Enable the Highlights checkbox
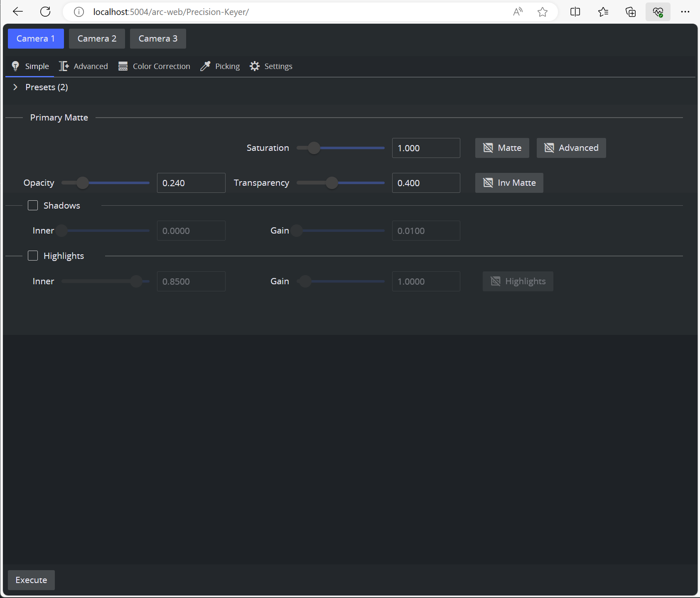This screenshot has width=700, height=598. [33, 256]
